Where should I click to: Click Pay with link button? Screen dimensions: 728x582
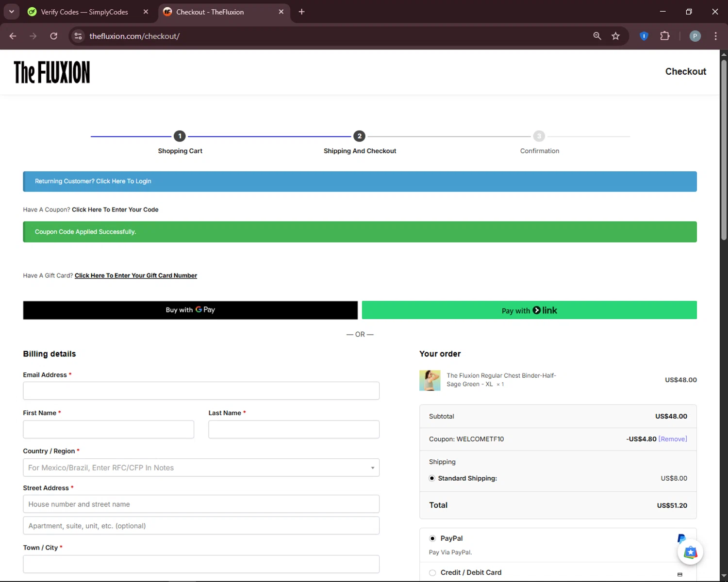point(529,310)
